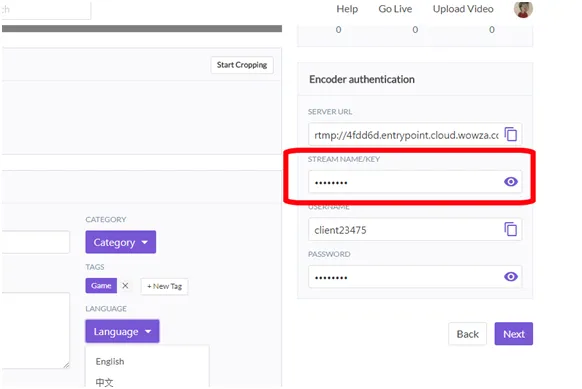Add a tag with + New Tag
The width and height of the screenshot is (582, 389).
(164, 286)
